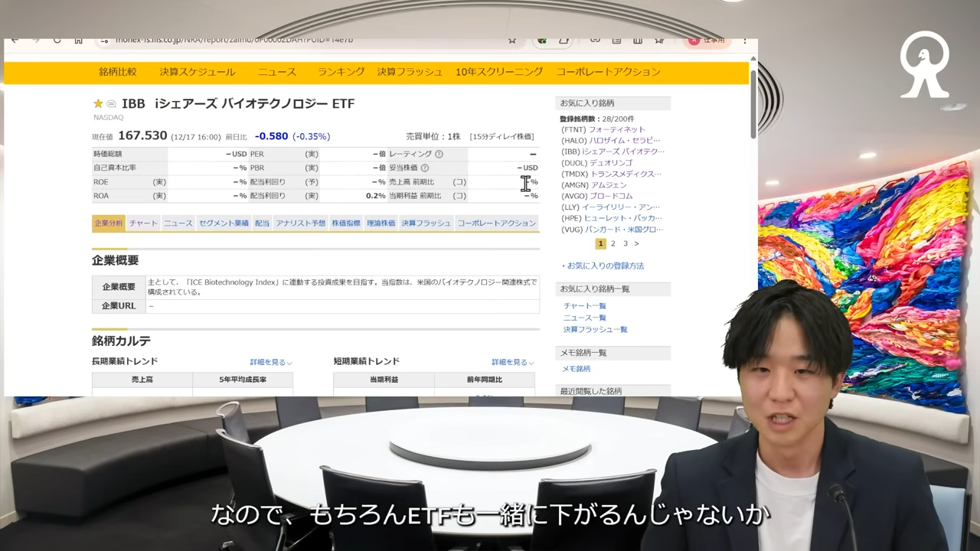Open the 理論株価 tab
This screenshot has height=551, width=980.
(381, 223)
